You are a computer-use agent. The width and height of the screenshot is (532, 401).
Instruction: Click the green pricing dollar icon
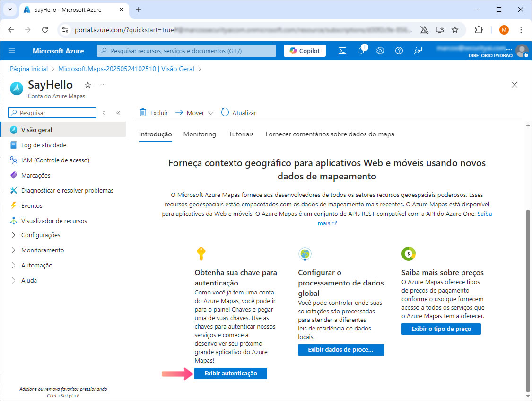tap(409, 254)
